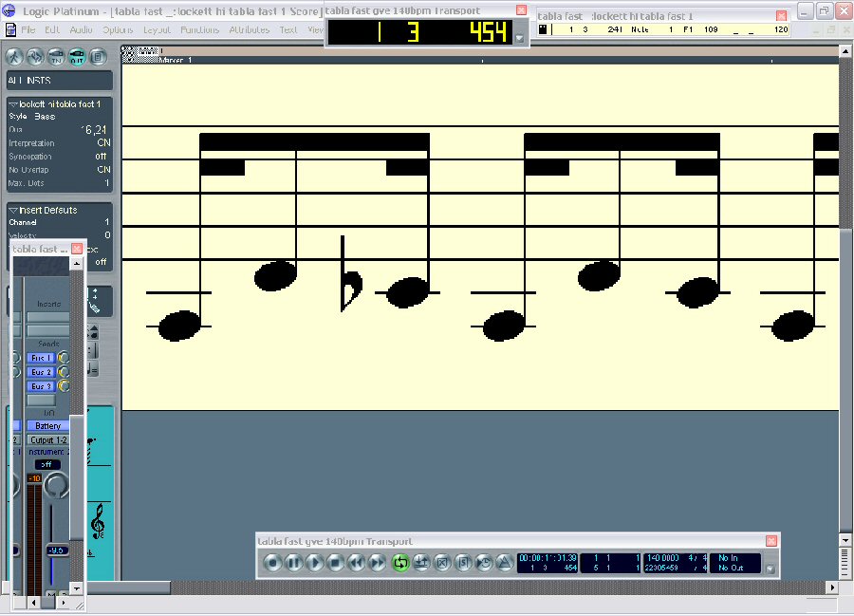The height and width of the screenshot is (616, 854).
Task: Click the channel volume fader handle
Action: point(57,551)
